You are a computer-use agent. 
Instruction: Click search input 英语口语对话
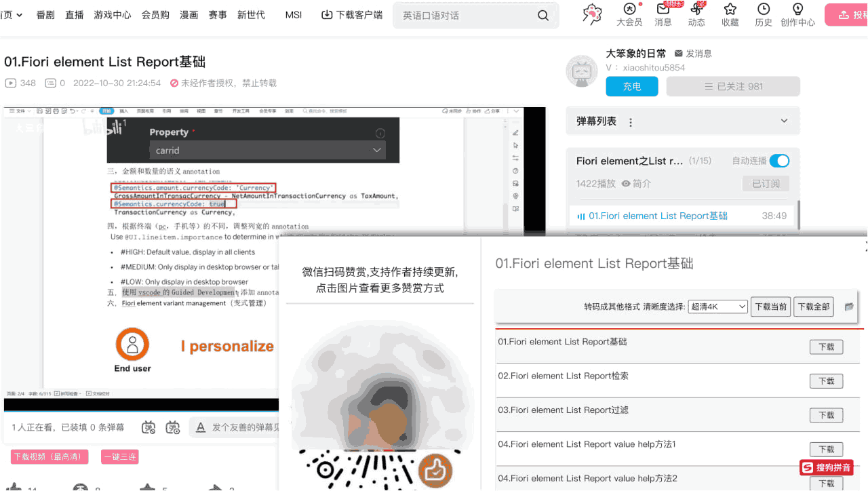(x=465, y=15)
